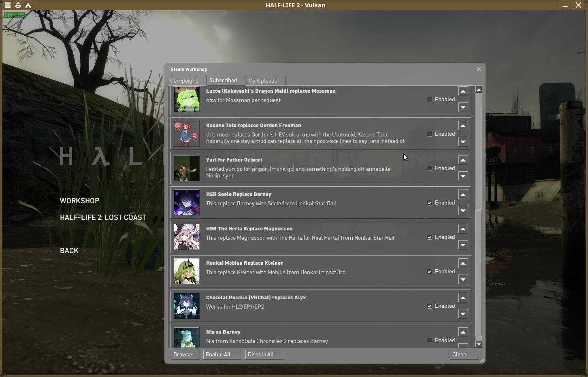Click the Browse button
The width and height of the screenshot is (588, 377).
click(x=185, y=355)
